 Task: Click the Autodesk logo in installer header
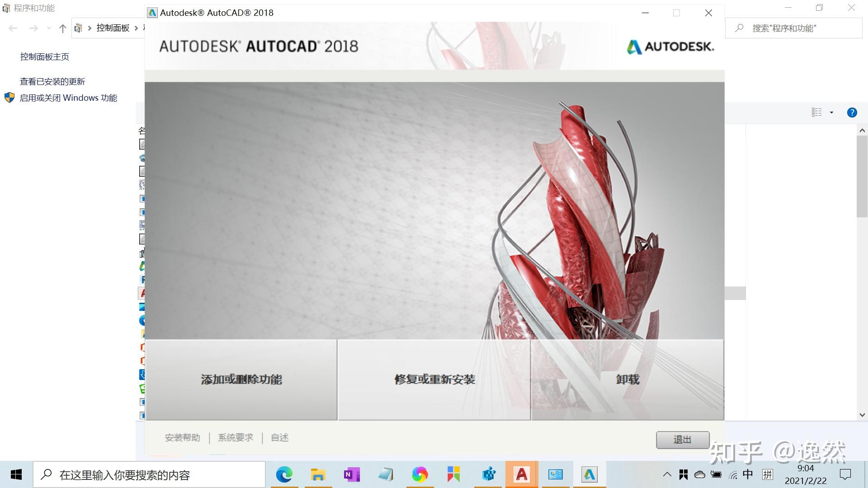coord(670,47)
